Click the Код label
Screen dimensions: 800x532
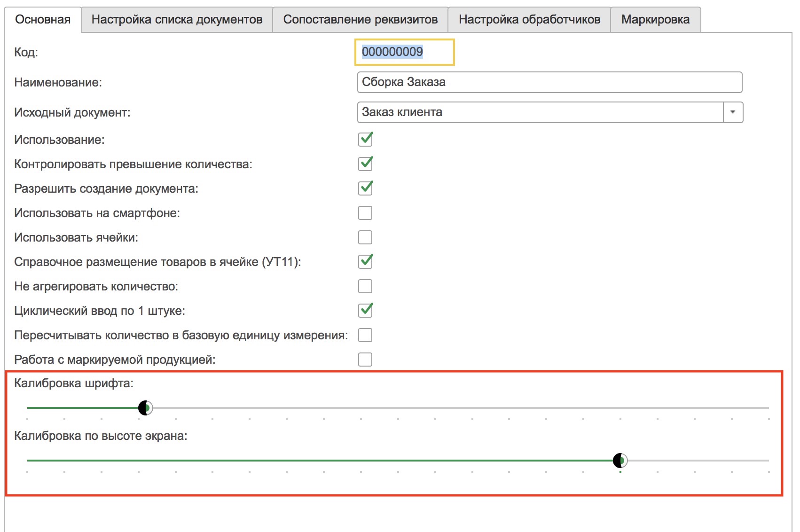[x=26, y=52]
